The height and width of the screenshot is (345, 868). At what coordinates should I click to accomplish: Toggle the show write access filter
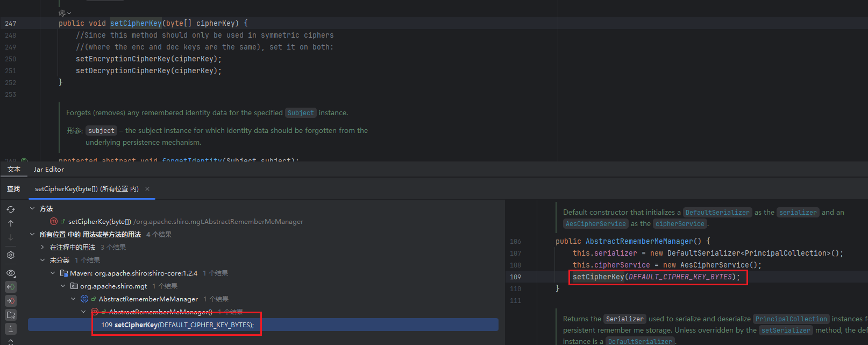coord(11,301)
